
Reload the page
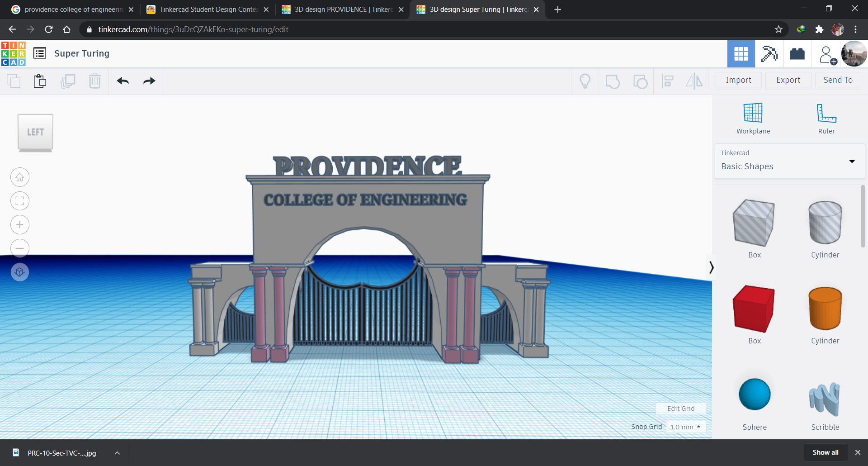(x=48, y=29)
